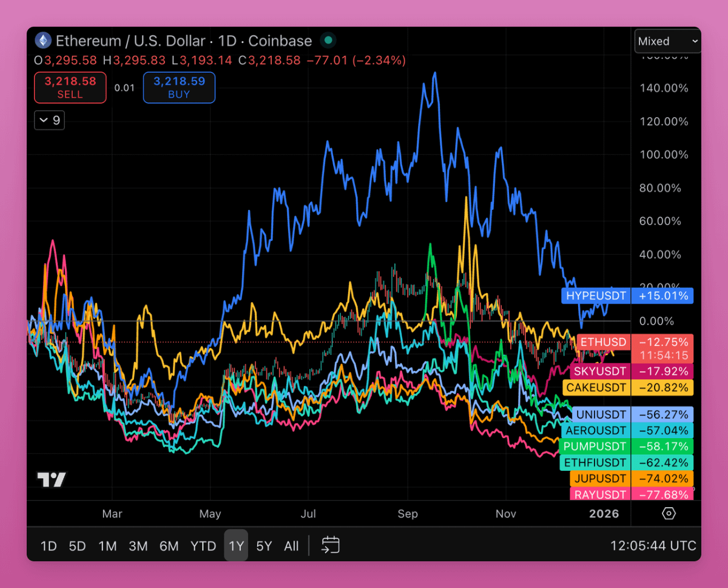Click the −77.01 (−2.34%) change value

tap(356, 61)
